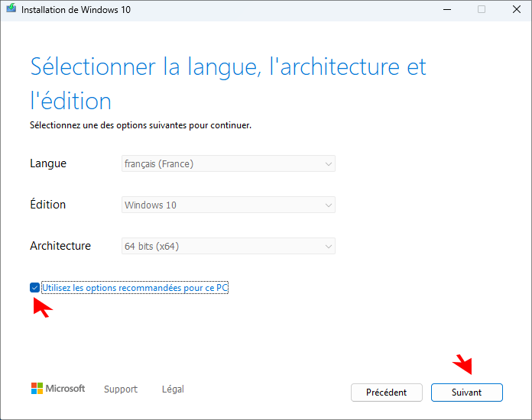
Task: Click the Microsoft logo
Action: (58, 389)
